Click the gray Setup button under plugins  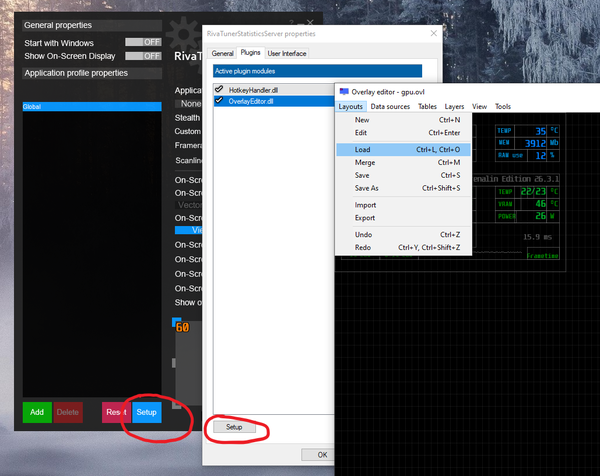234,427
